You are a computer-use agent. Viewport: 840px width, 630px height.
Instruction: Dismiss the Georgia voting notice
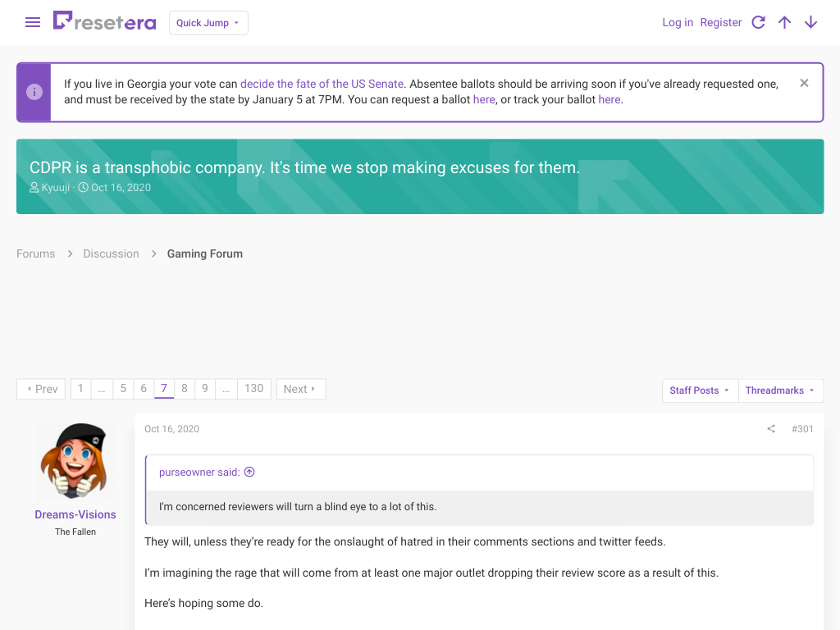click(x=804, y=83)
